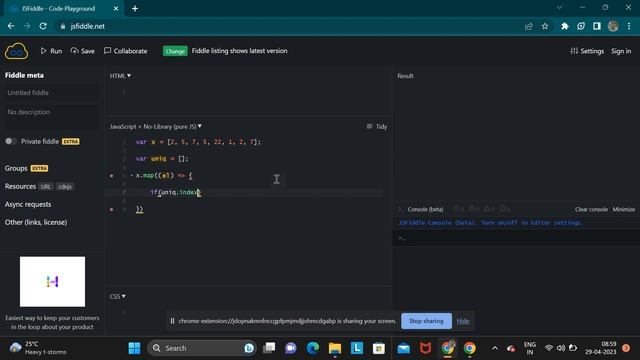640x360 pixels.
Task: Click the jsfiddle.net address bar
Action: pyautogui.click(x=286, y=26)
